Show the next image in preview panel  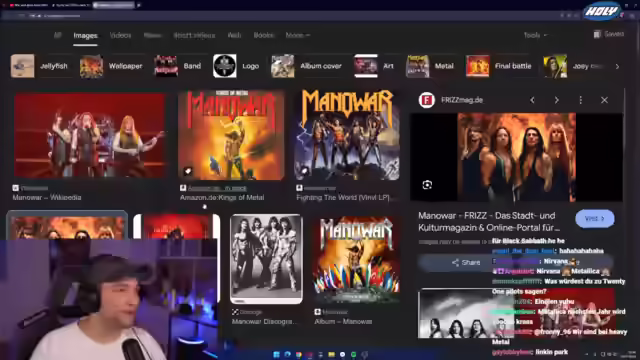point(556,100)
